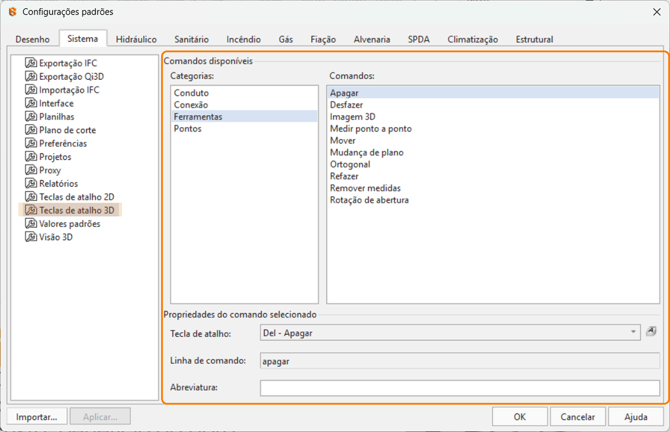Open the Interface settings label
Image resolution: width=670 pixels, height=432 pixels.
click(x=56, y=103)
